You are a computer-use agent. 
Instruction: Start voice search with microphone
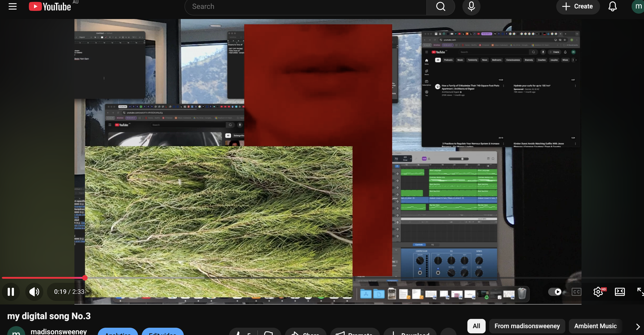(x=471, y=6)
